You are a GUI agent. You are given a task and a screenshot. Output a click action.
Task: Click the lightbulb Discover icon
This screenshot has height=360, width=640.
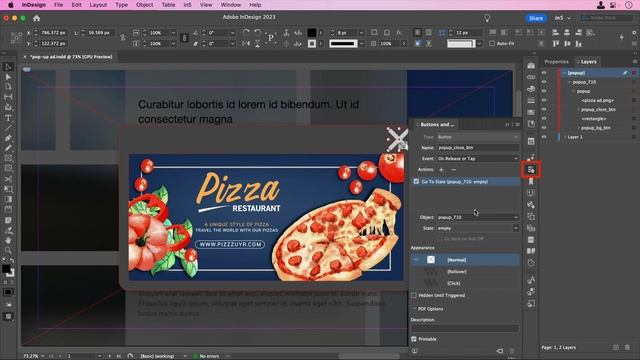click(x=487, y=18)
